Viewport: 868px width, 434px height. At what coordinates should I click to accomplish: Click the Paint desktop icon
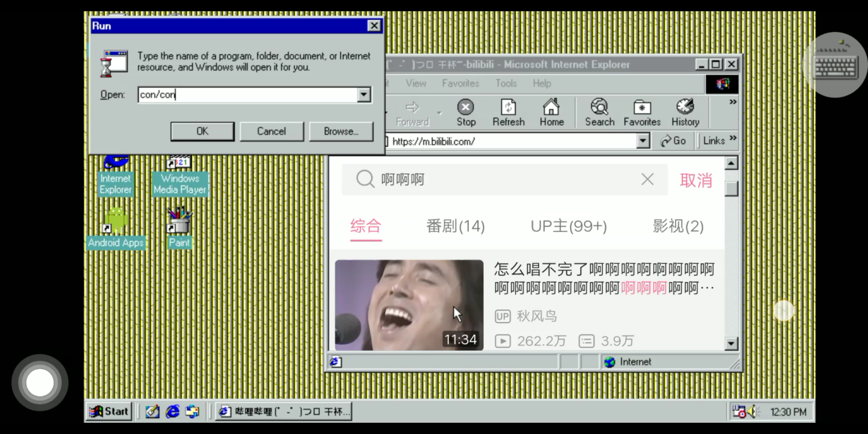pyautogui.click(x=179, y=228)
